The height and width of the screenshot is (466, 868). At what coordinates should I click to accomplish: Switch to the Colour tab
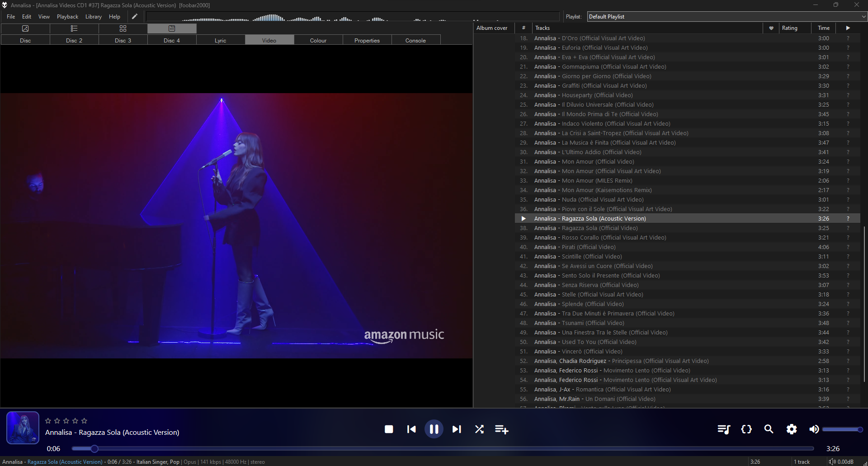pos(318,40)
